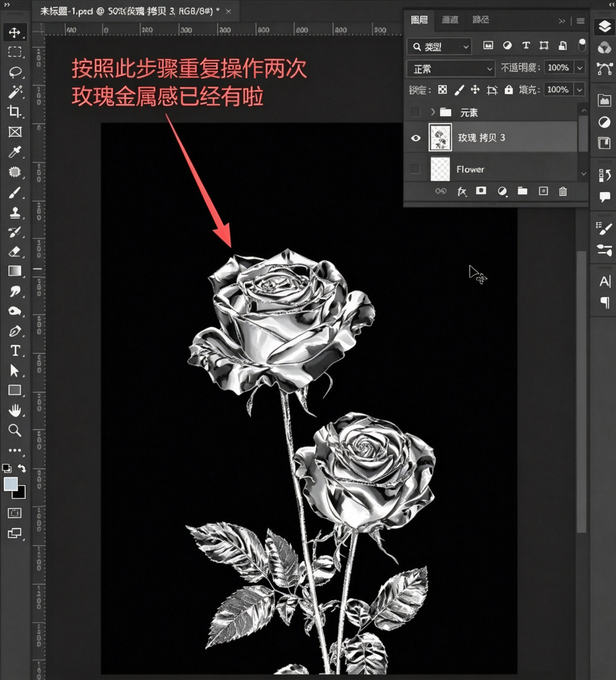The width and height of the screenshot is (616, 680).
Task: Click the fill 100% value field
Action: [558, 90]
